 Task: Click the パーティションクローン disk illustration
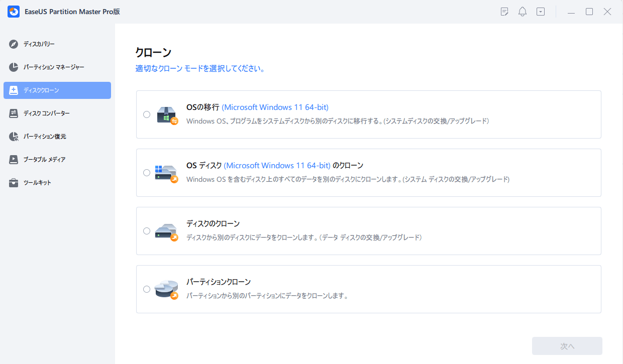click(167, 289)
